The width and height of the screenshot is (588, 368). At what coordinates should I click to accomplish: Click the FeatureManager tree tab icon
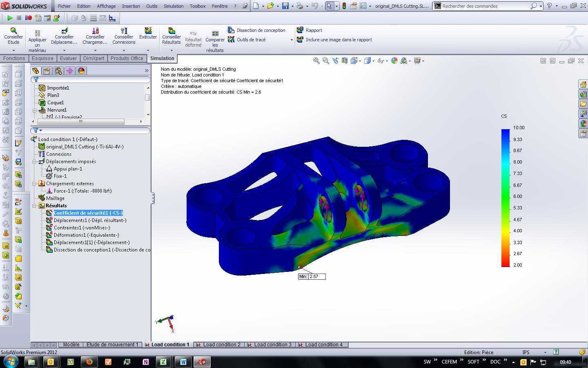[x=36, y=71]
